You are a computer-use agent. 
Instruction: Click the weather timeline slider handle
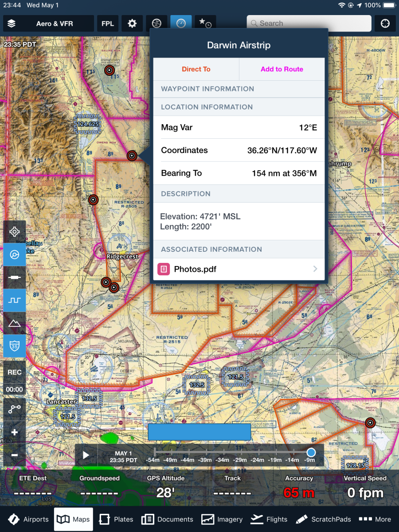[311, 452]
